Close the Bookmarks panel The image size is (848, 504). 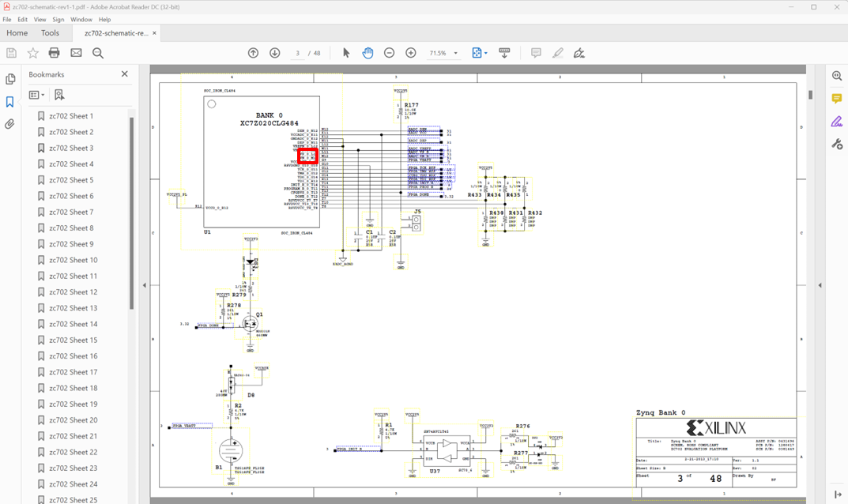point(124,74)
